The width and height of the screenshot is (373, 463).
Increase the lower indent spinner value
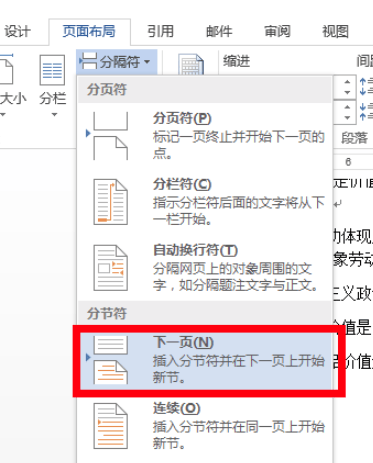coord(347,107)
